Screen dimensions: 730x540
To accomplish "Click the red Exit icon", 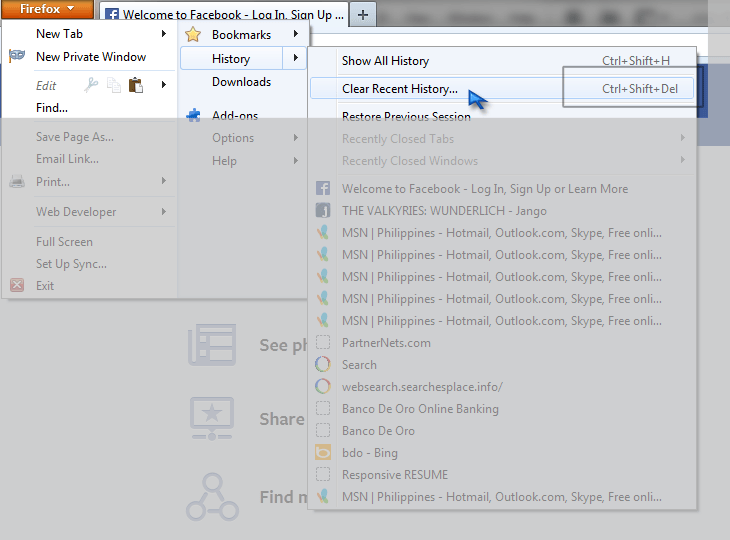I will [x=17, y=285].
